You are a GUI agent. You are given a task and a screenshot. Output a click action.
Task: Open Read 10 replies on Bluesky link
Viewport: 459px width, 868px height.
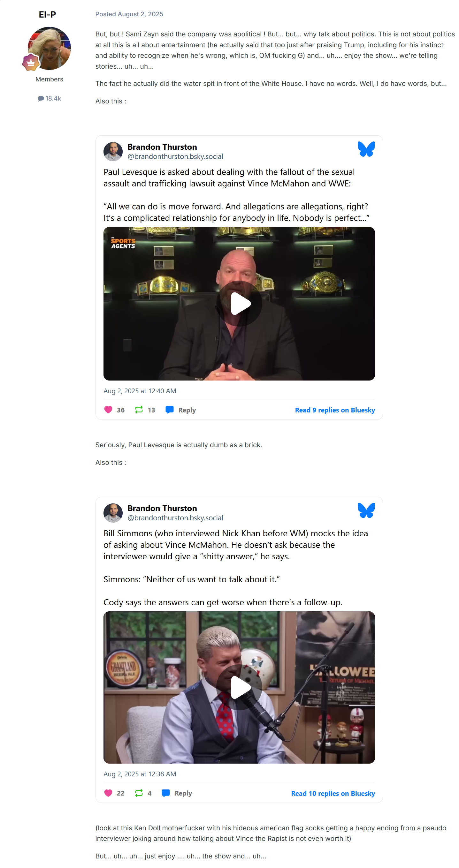click(x=333, y=793)
